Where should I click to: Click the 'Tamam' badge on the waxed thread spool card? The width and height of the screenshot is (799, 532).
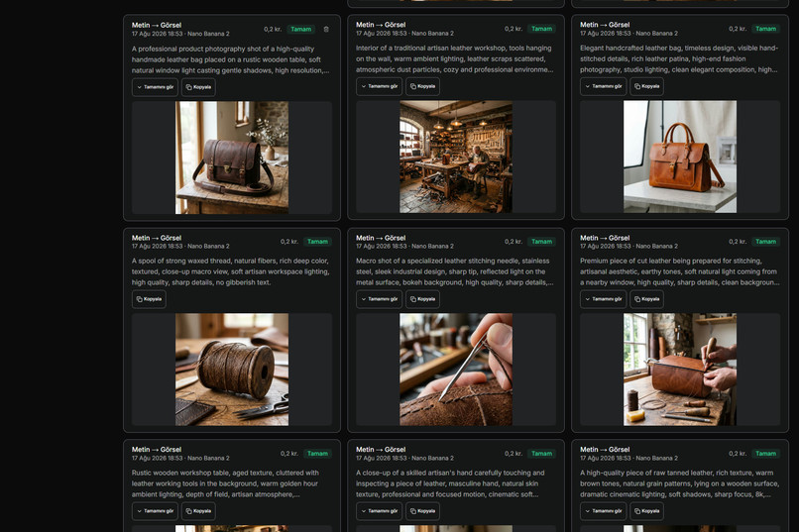317,242
